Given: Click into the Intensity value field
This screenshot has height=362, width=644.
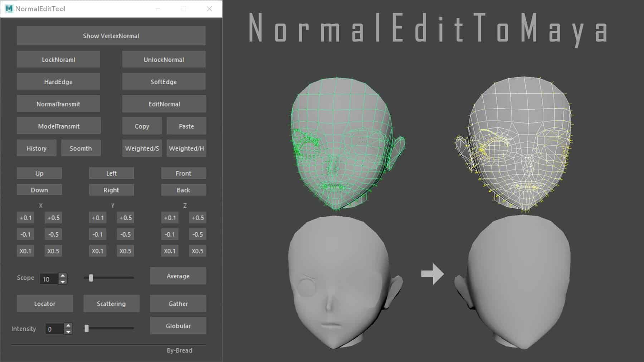Looking at the screenshot, I should click(x=55, y=329).
